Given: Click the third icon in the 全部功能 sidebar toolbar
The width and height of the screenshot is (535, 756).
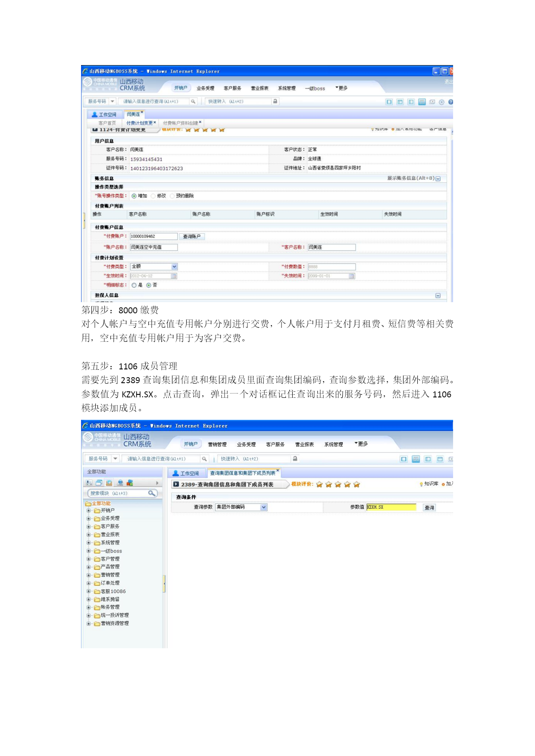Looking at the screenshot, I should pyautogui.click(x=109, y=483).
